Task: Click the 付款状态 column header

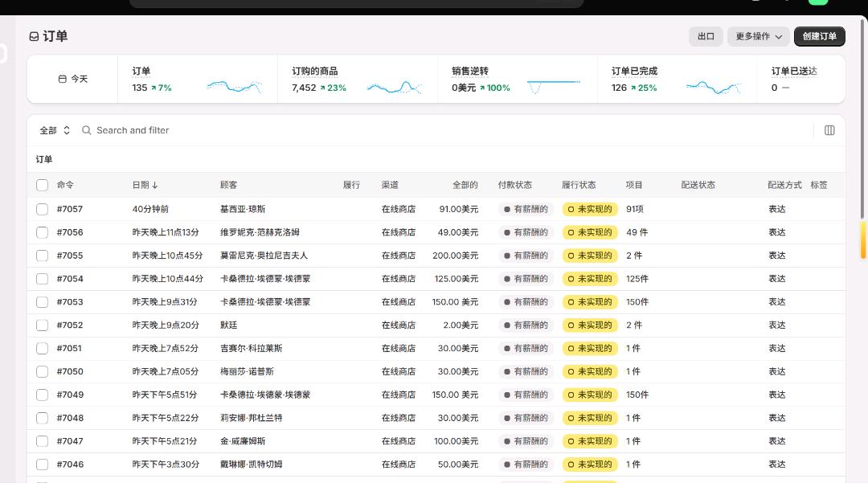Action: tap(515, 185)
